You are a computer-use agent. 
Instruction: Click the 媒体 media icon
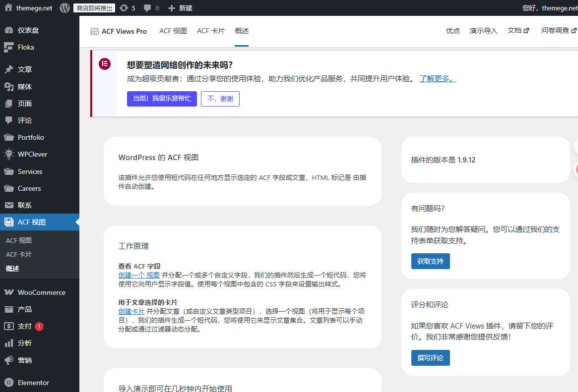tap(9, 87)
